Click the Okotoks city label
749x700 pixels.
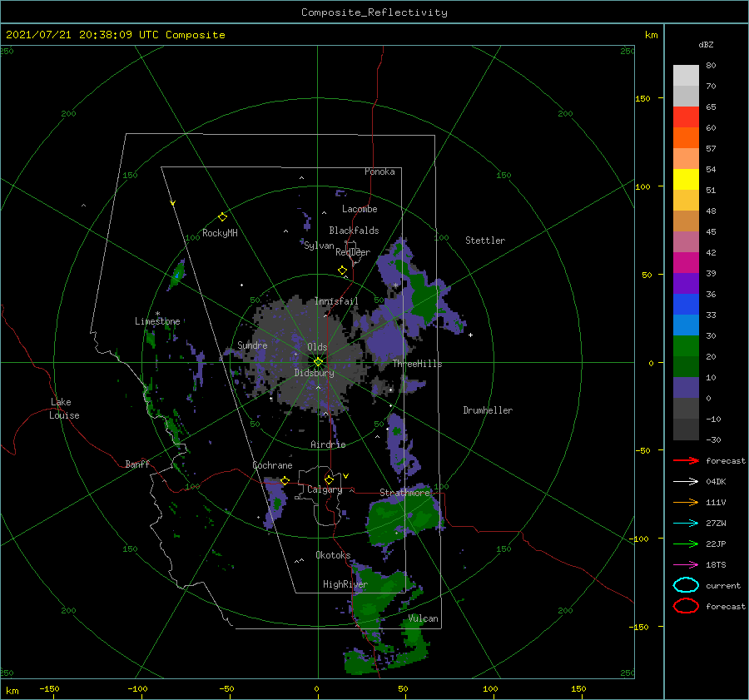coord(333,554)
